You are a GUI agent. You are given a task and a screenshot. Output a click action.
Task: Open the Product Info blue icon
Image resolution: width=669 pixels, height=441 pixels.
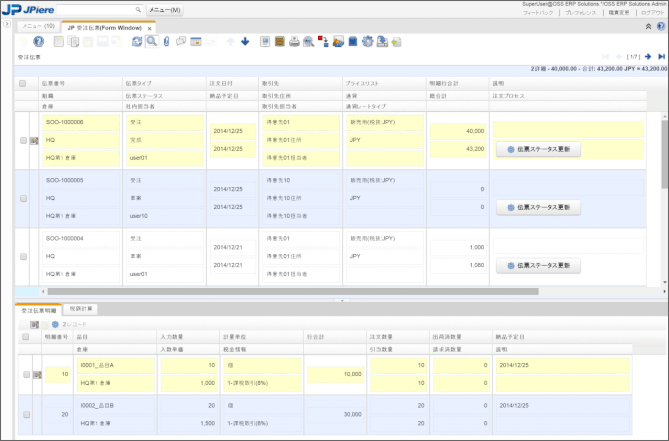[353, 41]
